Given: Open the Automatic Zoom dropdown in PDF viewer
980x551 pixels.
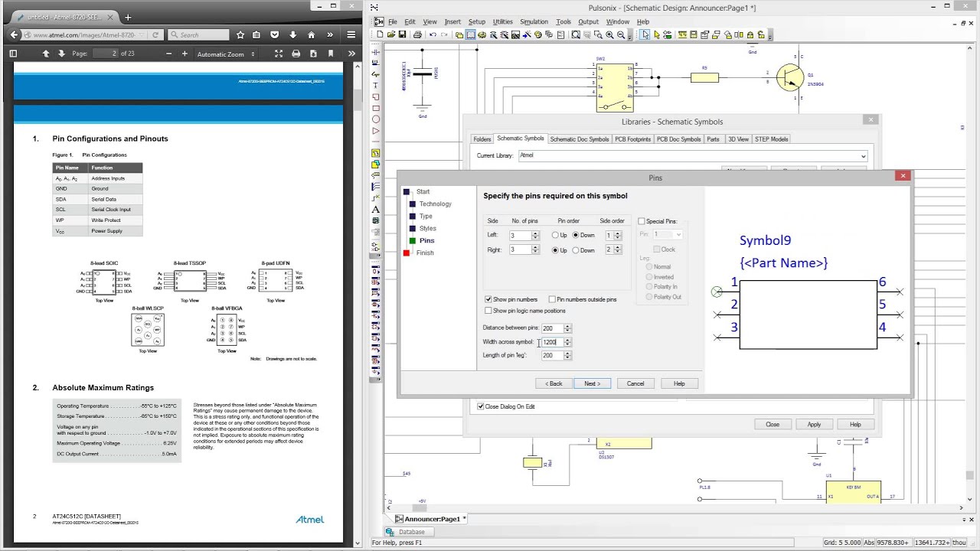Looking at the screenshot, I should click(227, 54).
